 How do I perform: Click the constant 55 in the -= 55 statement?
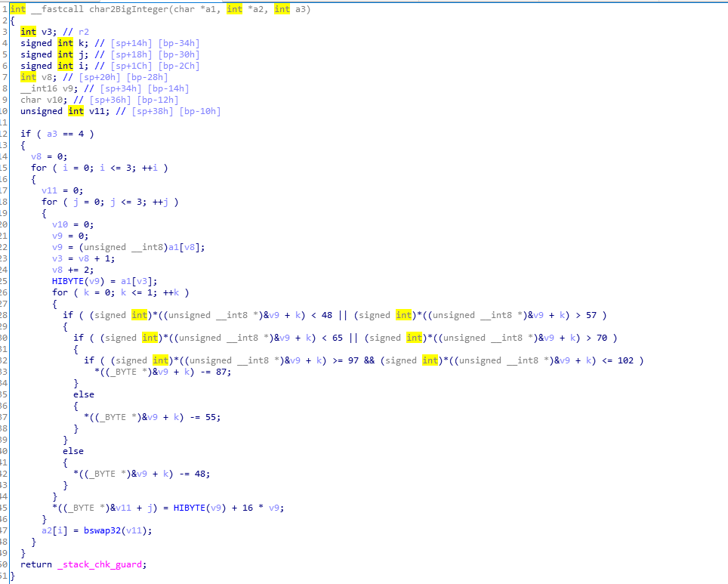[x=211, y=418]
